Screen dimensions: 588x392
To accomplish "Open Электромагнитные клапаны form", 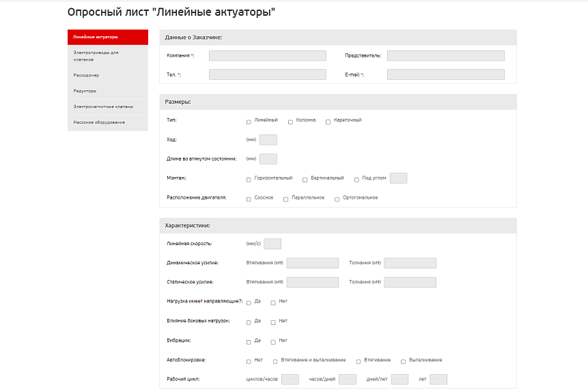I will click(x=108, y=107).
